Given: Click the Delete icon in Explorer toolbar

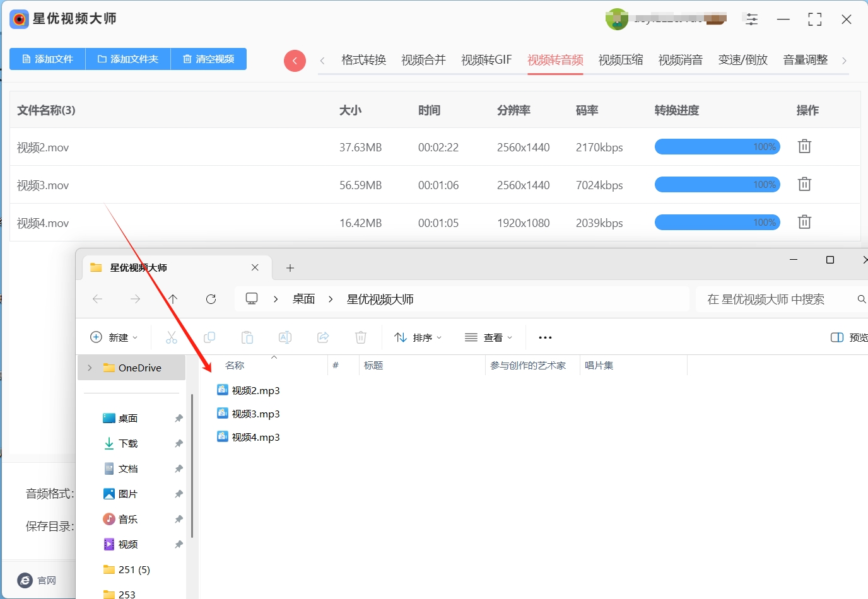Looking at the screenshot, I should [x=361, y=337].
